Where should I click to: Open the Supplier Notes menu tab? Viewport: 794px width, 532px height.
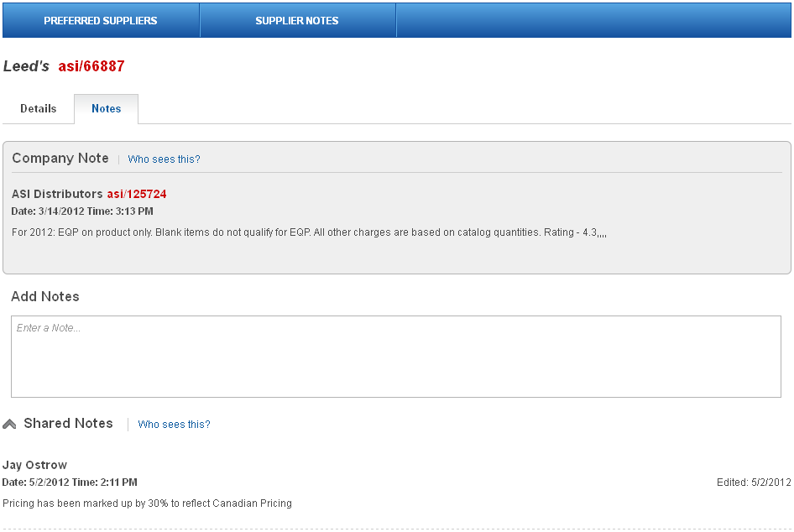(297, 21)
